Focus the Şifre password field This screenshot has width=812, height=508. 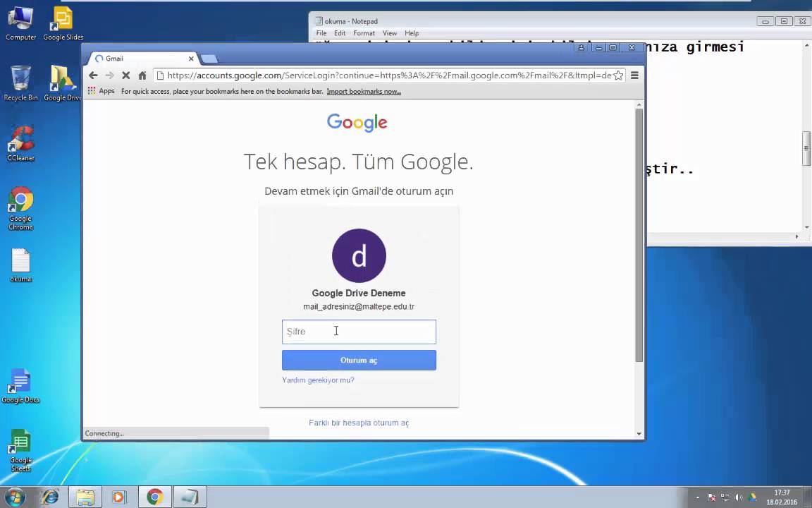[x=359, y=332]
